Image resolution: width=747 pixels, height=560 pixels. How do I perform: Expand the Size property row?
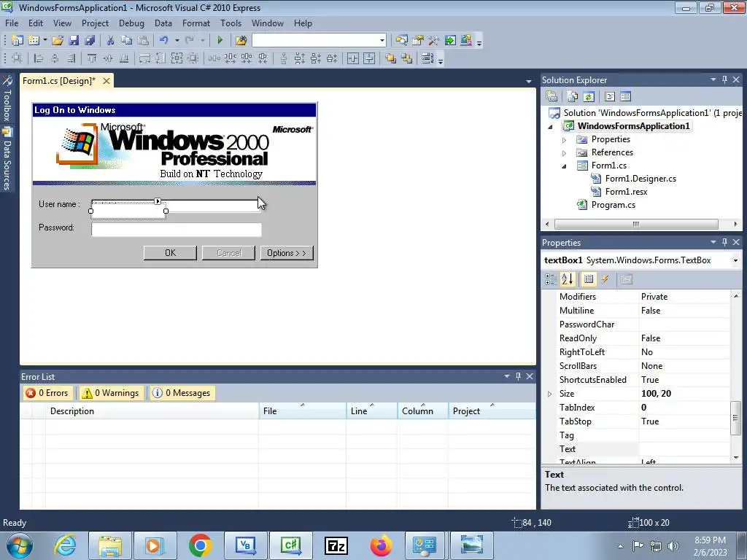(550, 394)
